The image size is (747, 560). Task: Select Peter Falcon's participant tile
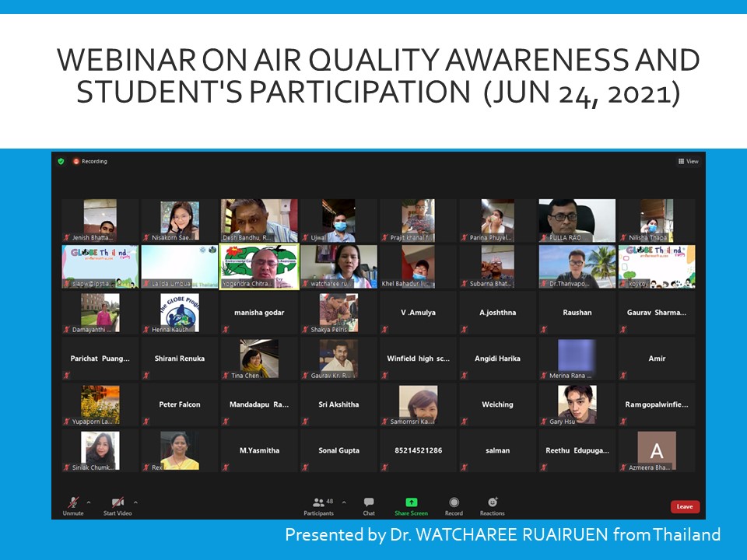180,404
